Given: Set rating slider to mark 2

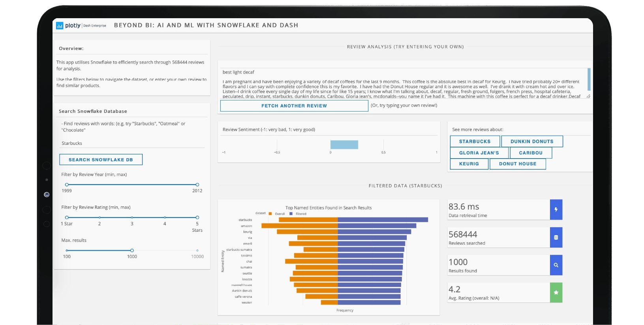Looking at the screenshot, I should (x=100, y=217).
